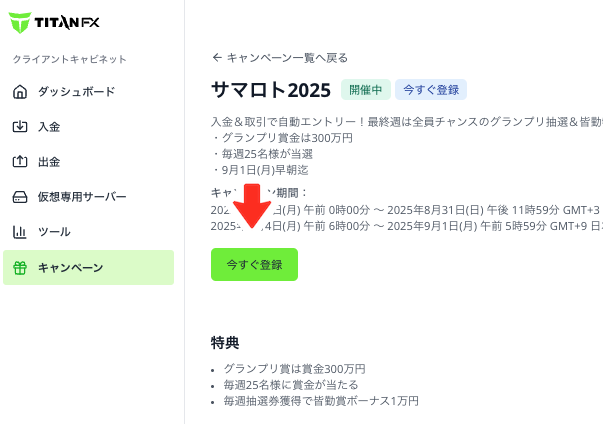Click the ダッシュボード home icon

[x=20, y=92]
